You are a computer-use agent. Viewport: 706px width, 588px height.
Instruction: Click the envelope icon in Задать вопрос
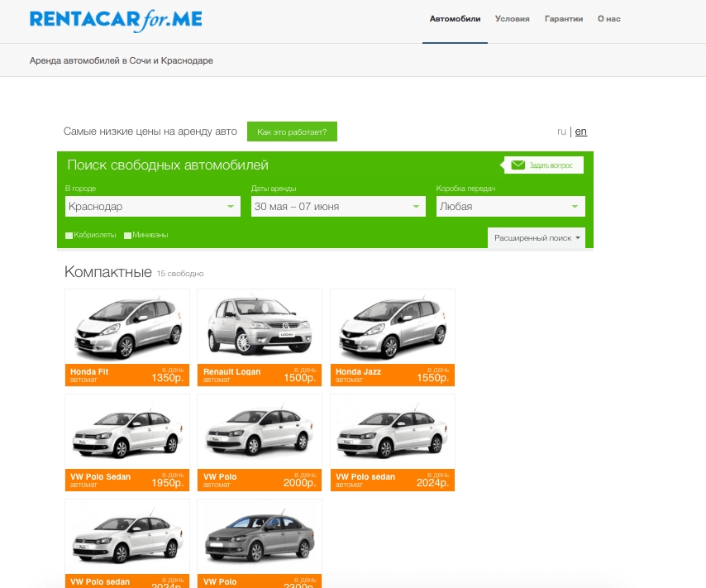(x=518, y=165)
